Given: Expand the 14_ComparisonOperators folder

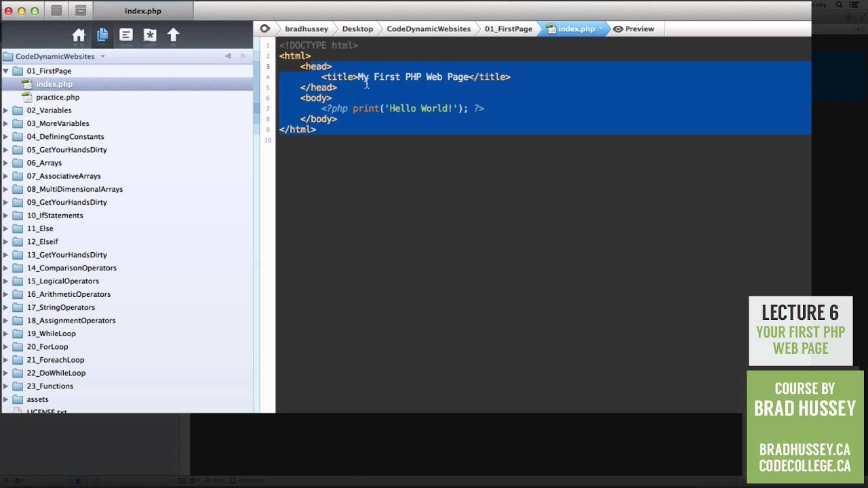Looking at the screenshot, I should 5,268.
